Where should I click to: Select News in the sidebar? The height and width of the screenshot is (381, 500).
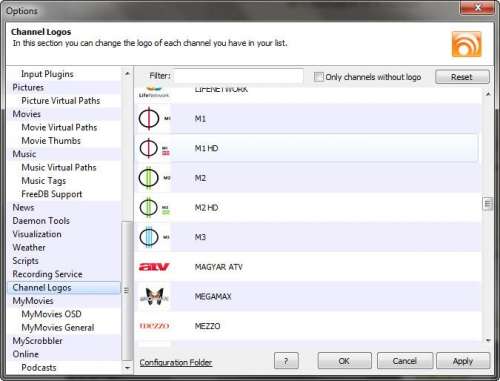pos(23,207)
